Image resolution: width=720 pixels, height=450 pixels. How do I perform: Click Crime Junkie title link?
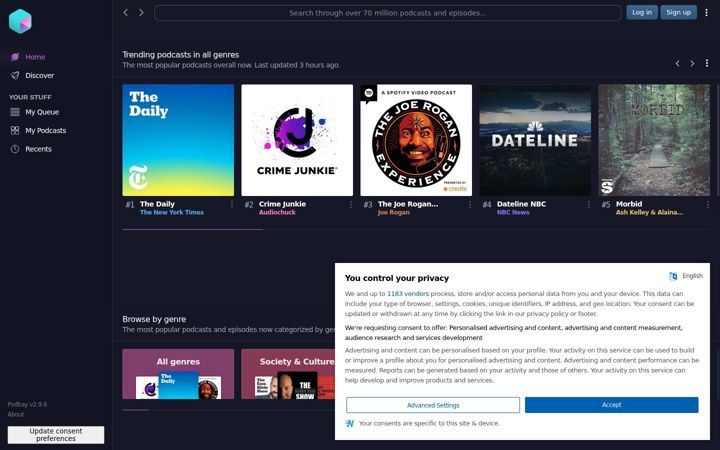pos(282,204)
